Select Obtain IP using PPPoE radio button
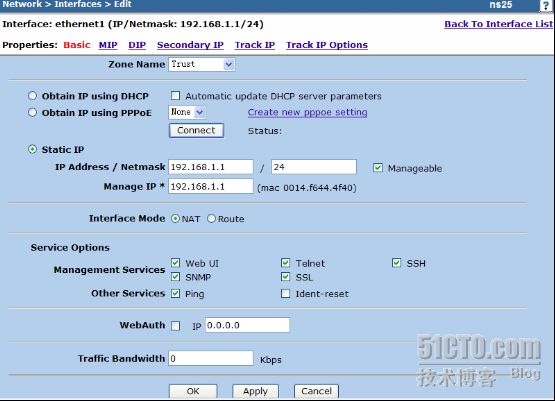Screen dimensions: 555x401 pyautogui.click(x=32, y=112)
